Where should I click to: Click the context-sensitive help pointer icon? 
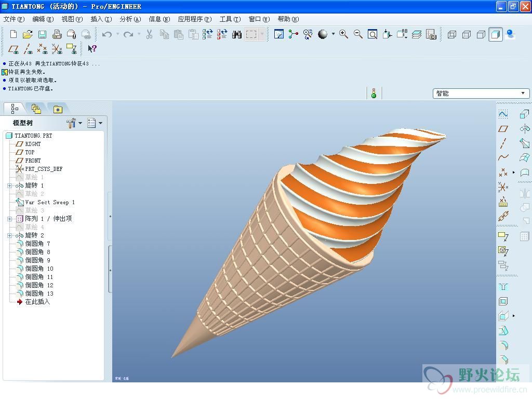point(92,49)
